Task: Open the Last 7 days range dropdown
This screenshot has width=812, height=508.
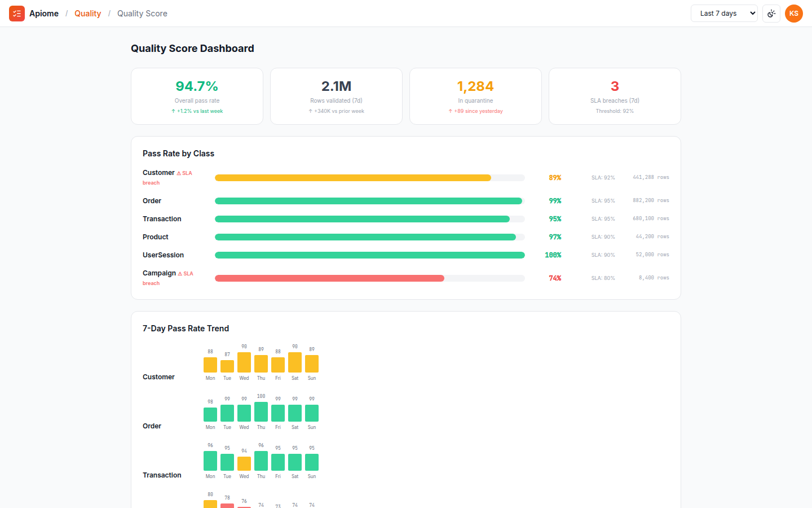Action: click(724, 14)
